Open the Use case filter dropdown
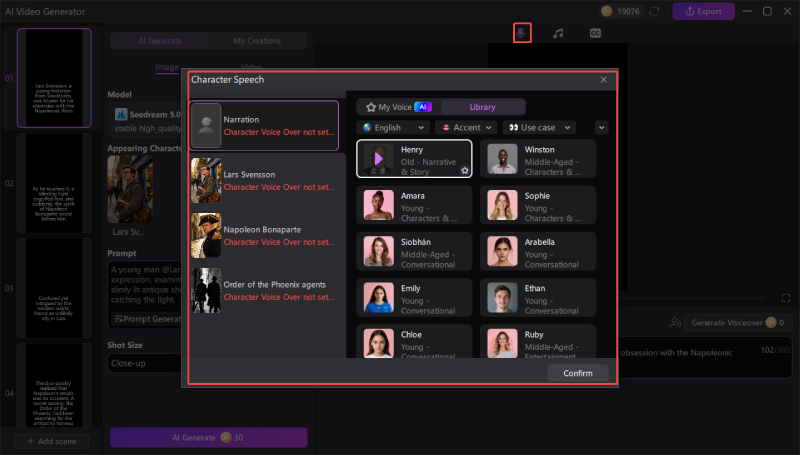The width and height of the screenshot is (800, 455). 540,128
